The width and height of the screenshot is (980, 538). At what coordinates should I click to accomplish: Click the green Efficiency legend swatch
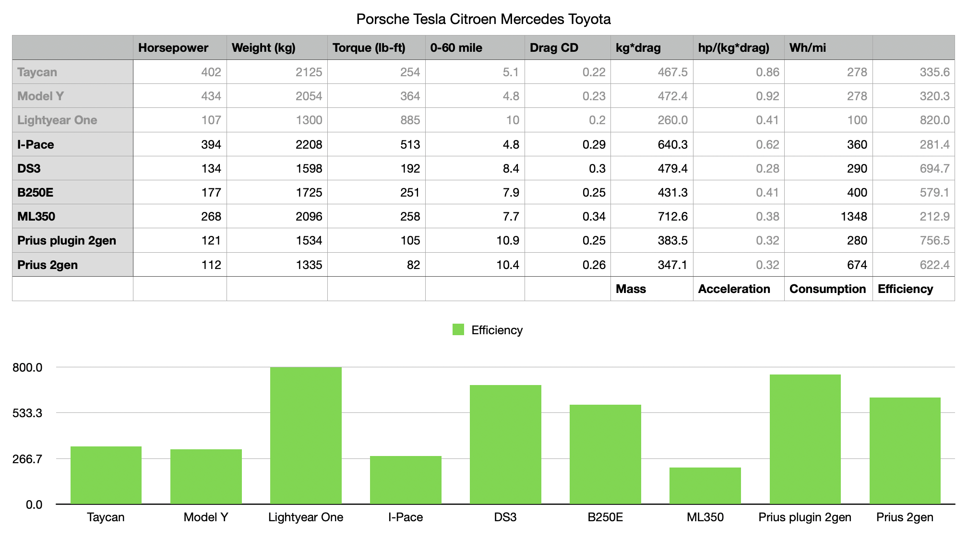pos(458,330)
